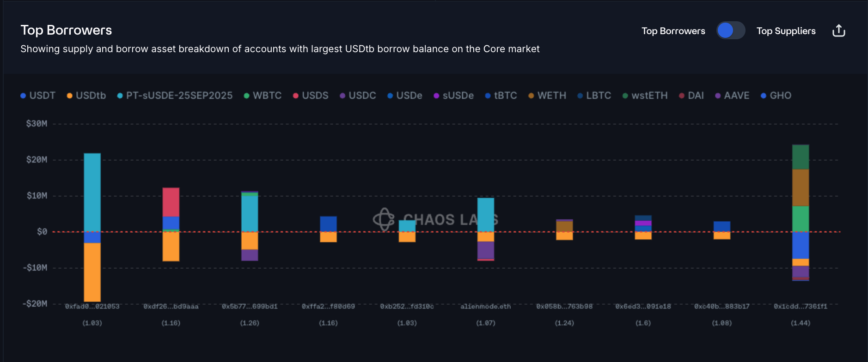Hide PT-sUSDE-25SEP2025 legend series
The height and width of the screenshot is (362, 868).
(175, 96)
